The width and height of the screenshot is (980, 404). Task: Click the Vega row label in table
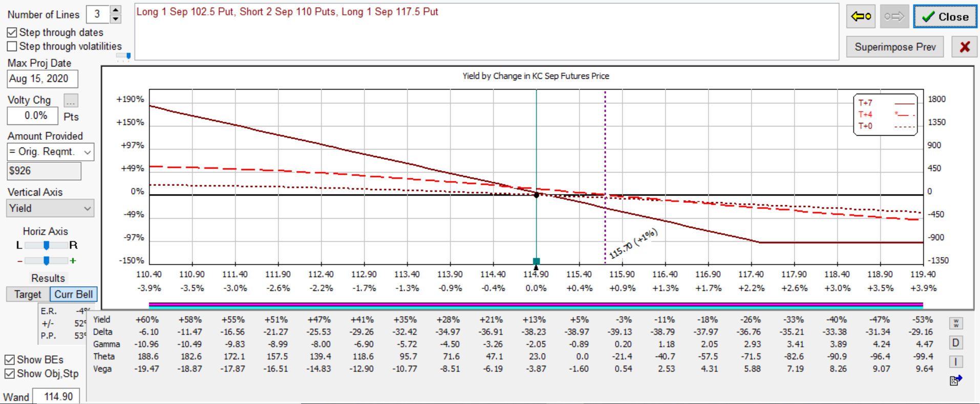(102, 369)
